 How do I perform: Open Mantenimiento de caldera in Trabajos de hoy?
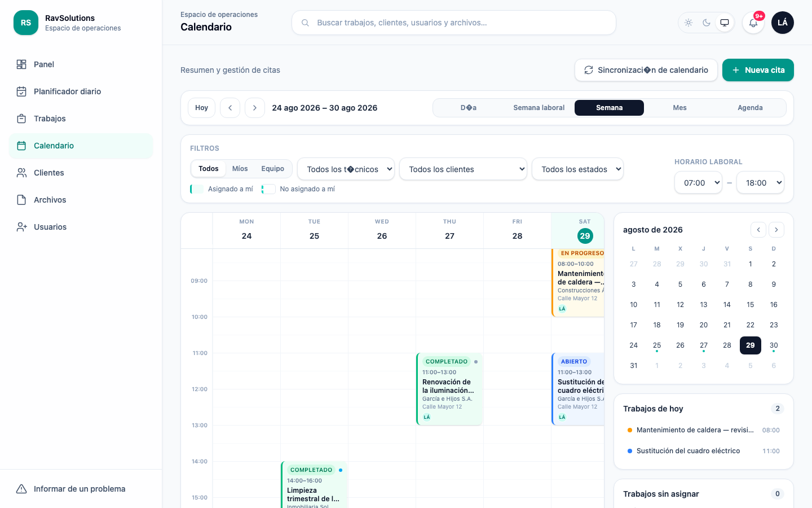pyautogui.click(x=704, y=430)
